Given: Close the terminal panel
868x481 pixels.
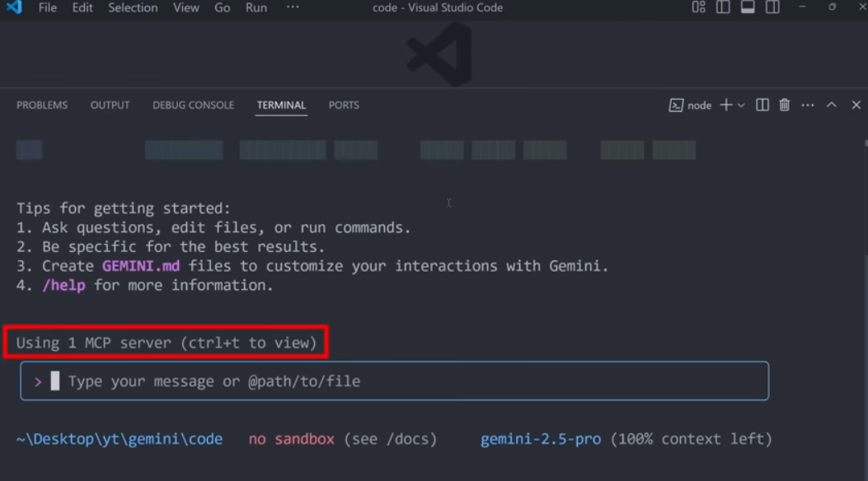Looking at the screenshot, I should point(856,105).
